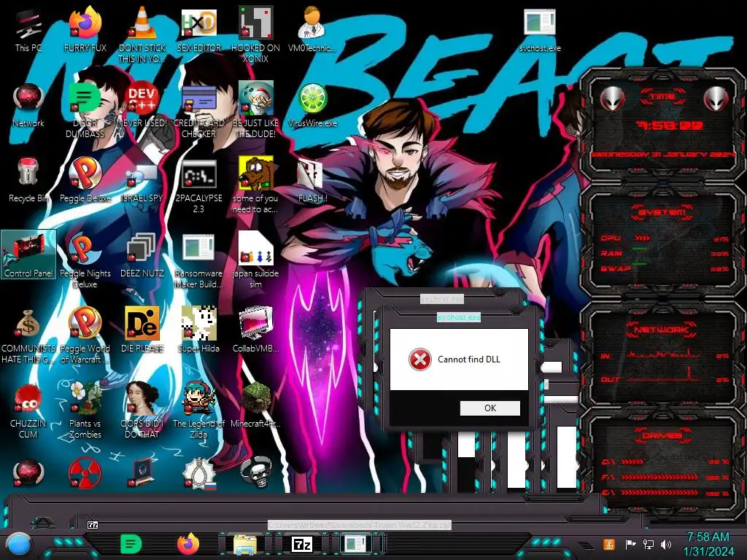Click the TIME gadget clock display
The image size is (747, 560).
point(670,125)
